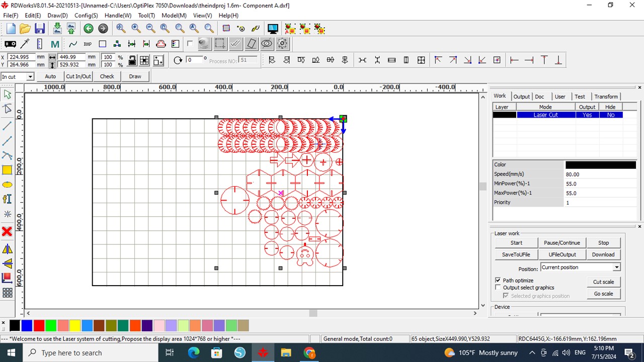Click the Cut In/Out button
Image resolution: width=644 pixels, height=362 pixels.
78,76
